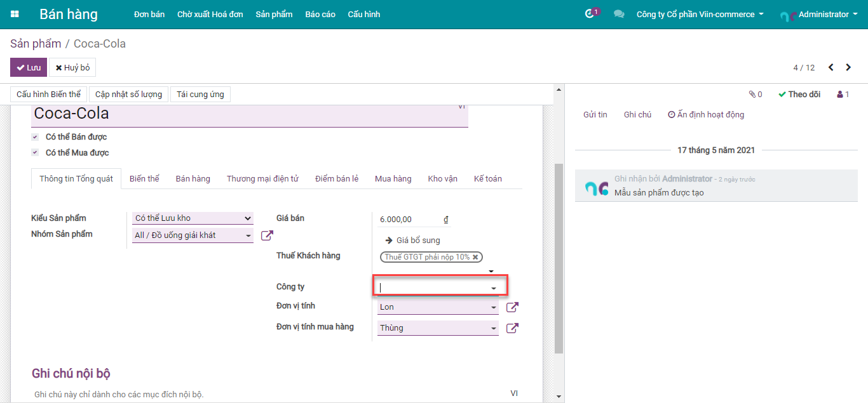The height and width of the screenshot is (403, 868).
Task: Click avatar in the chatter log message
Action: 597,187
